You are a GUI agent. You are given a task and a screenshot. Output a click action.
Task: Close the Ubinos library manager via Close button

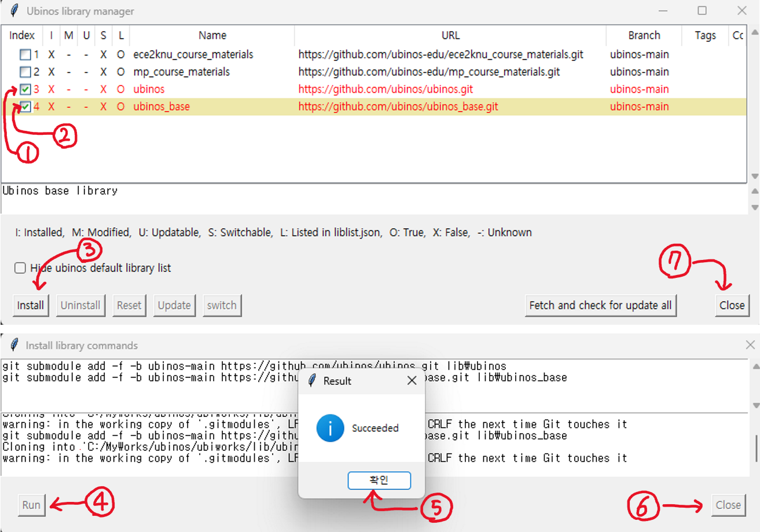point(732,305)
